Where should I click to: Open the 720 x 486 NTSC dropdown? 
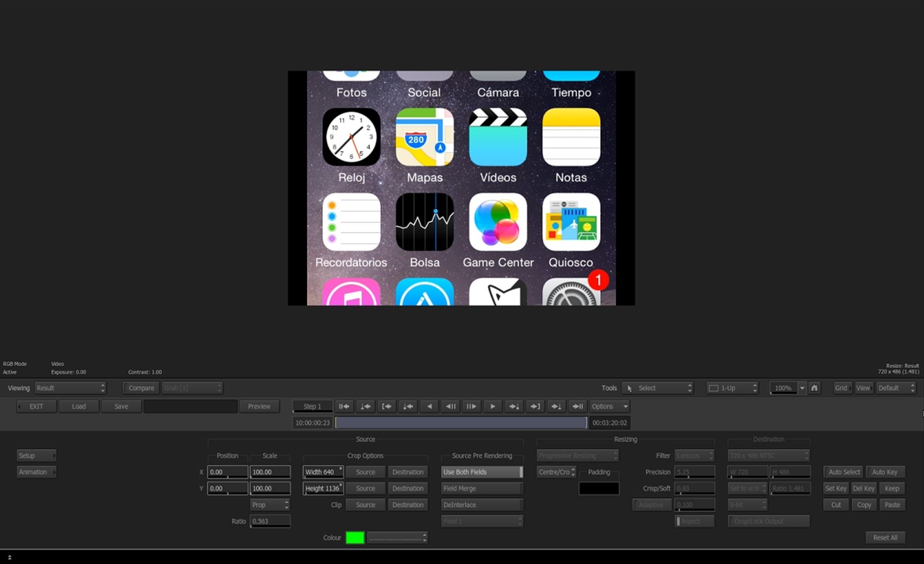point(768,456)
